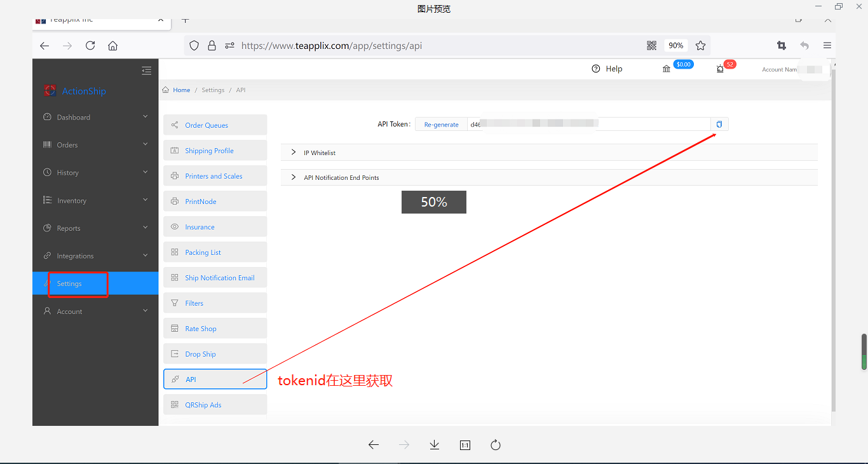This screenshot has height=464, width=868.
Task: Show image at 1:1 size
Action: tap(465, 445)
